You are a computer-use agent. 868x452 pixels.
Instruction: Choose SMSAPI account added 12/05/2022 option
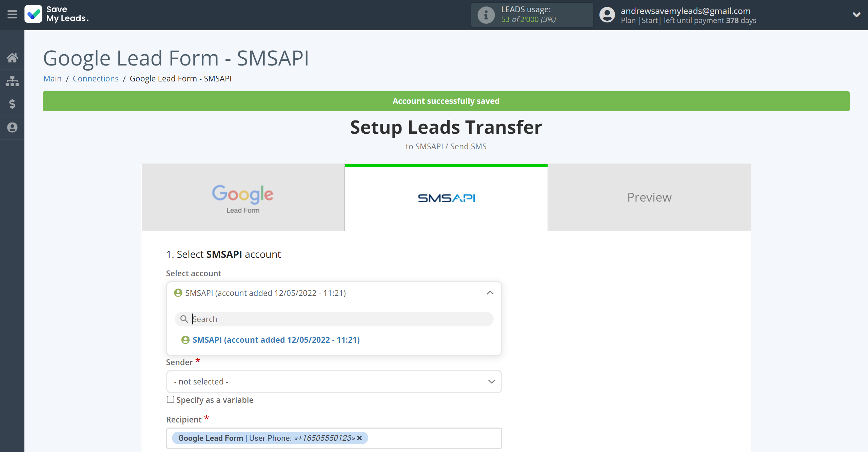pyautogui.click(x=276, y=340)
